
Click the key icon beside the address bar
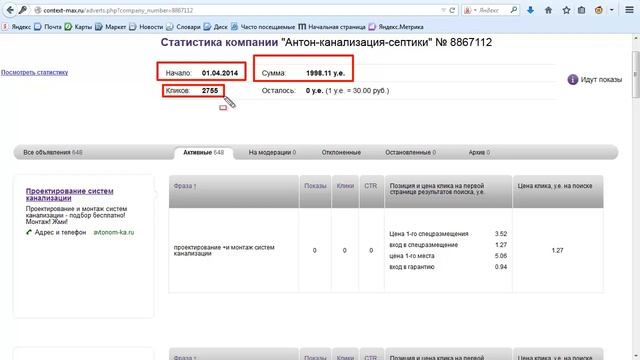pos(23,10)
